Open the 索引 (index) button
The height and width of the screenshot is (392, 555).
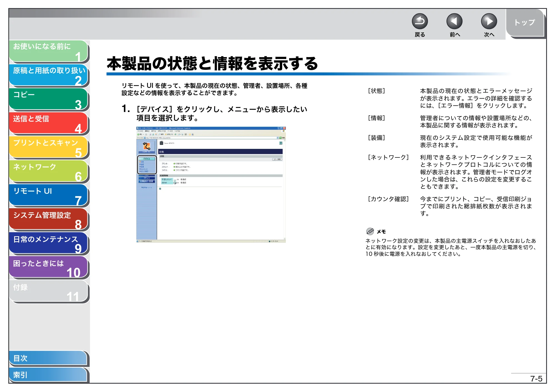coord(48,375)
